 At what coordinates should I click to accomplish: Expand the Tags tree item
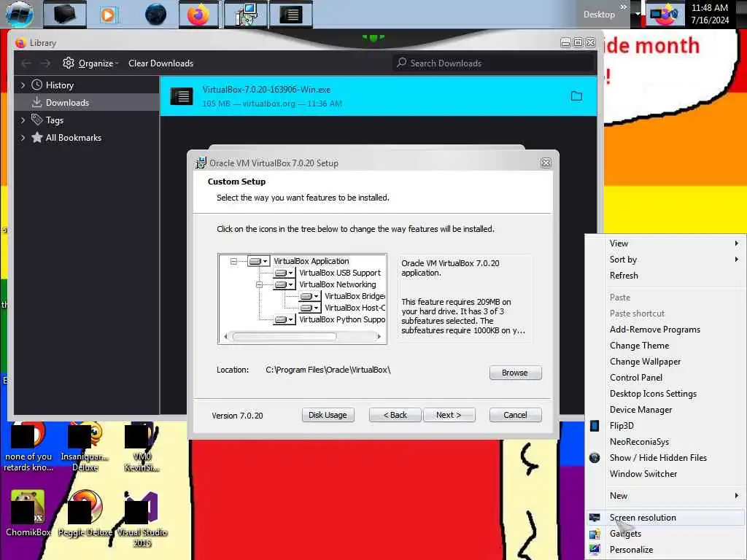pyautogui.click(x=23, y=120)
